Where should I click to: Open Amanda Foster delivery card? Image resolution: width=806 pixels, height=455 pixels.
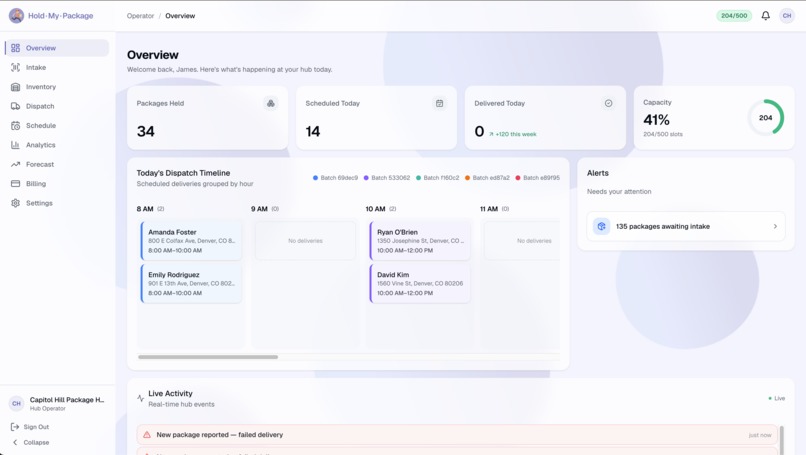(191, 241)
